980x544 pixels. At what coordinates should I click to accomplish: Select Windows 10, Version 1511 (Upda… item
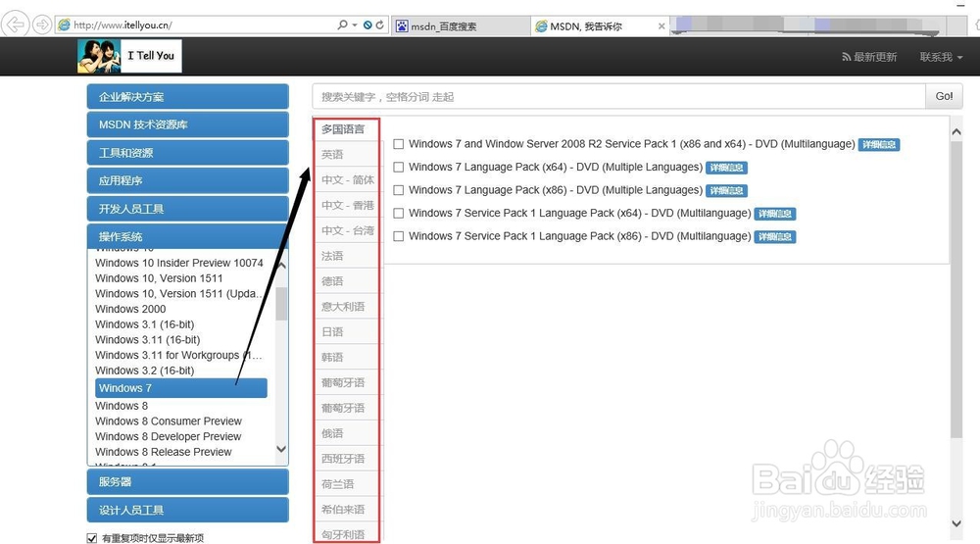point(177,293)
